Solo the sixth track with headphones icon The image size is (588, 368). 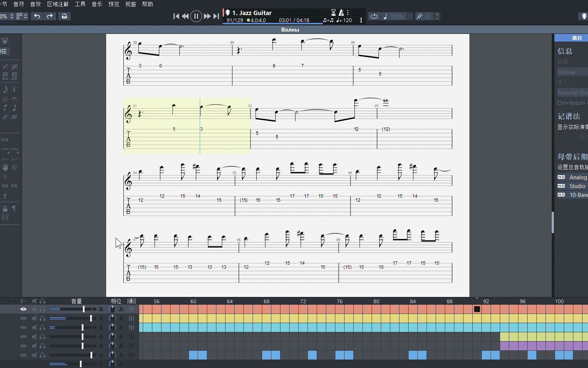click(x=42, y=355)
